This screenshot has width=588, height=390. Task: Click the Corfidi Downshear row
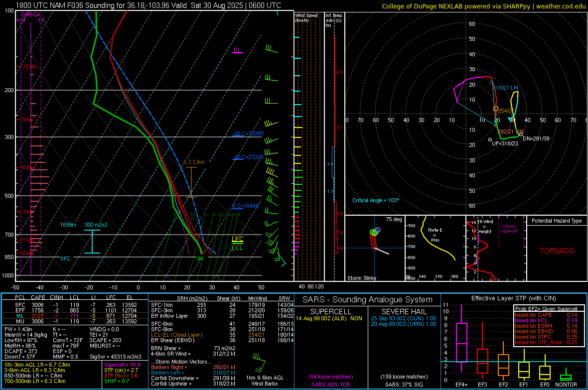click(193, 378)
